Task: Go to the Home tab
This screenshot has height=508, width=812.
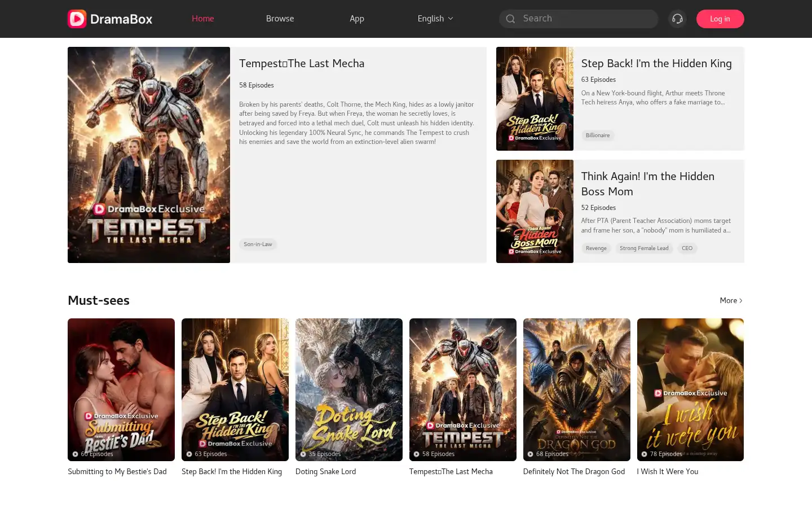Action: coord(203,19)
